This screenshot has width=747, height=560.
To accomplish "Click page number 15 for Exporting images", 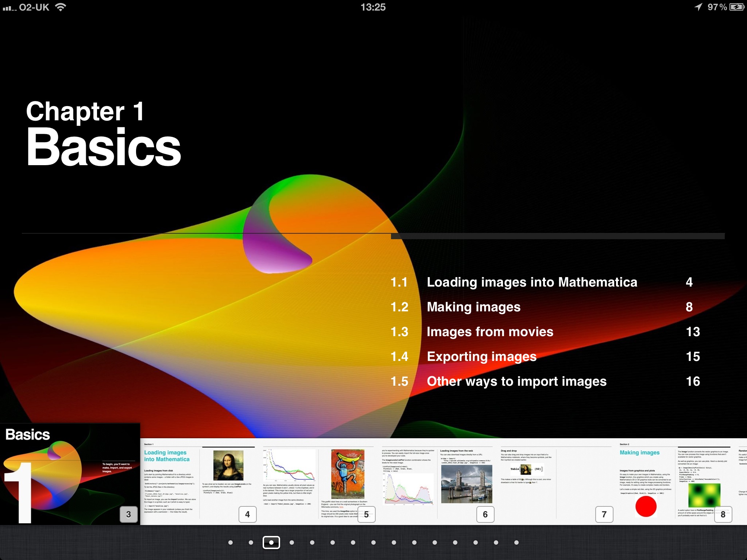I will click(x=693, y=357).
